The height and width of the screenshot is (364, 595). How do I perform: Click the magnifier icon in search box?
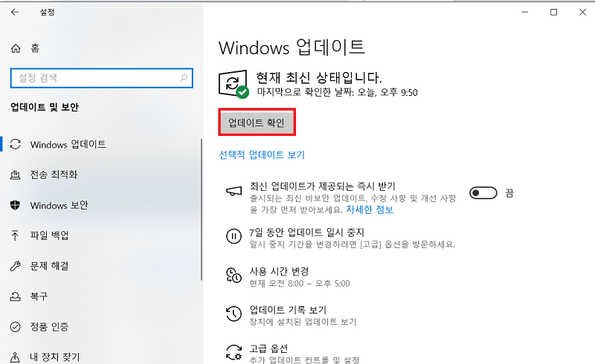[x=184, y=78]
